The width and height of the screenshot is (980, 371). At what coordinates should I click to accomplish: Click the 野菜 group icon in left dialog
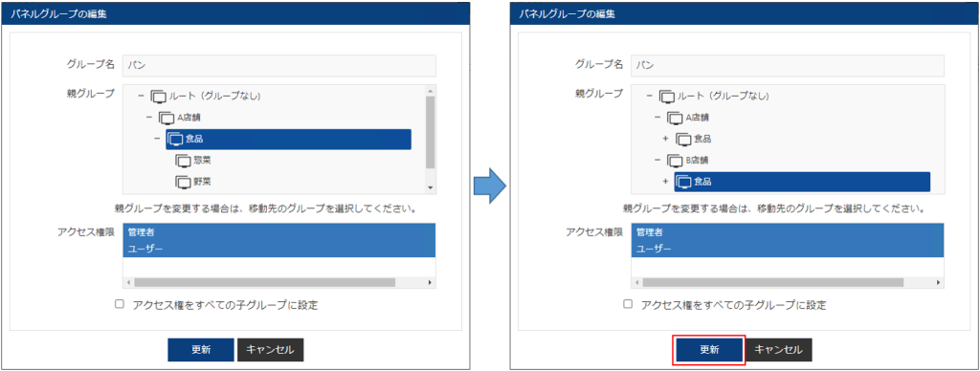click(183, 182)
